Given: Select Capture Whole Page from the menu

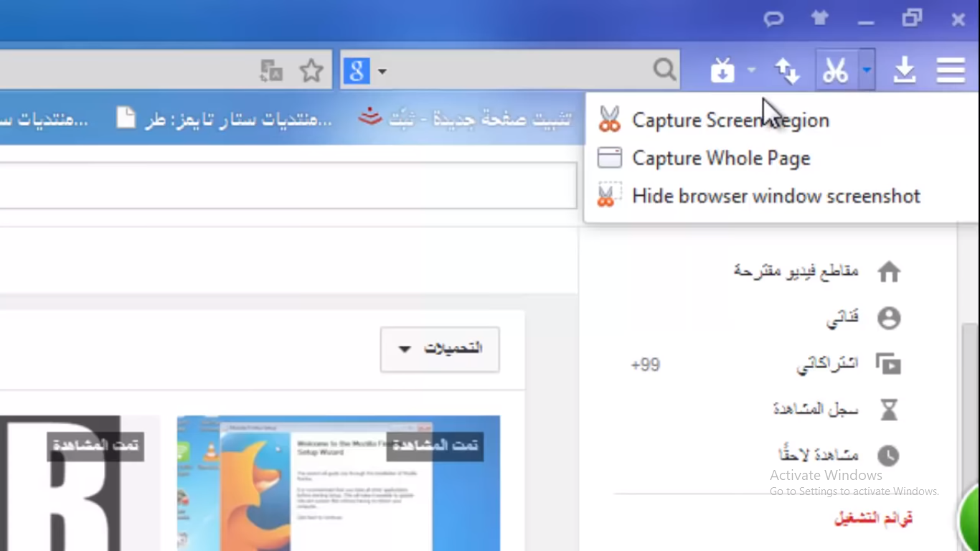Looking at the screenshot, I should [x=721, y=158].
